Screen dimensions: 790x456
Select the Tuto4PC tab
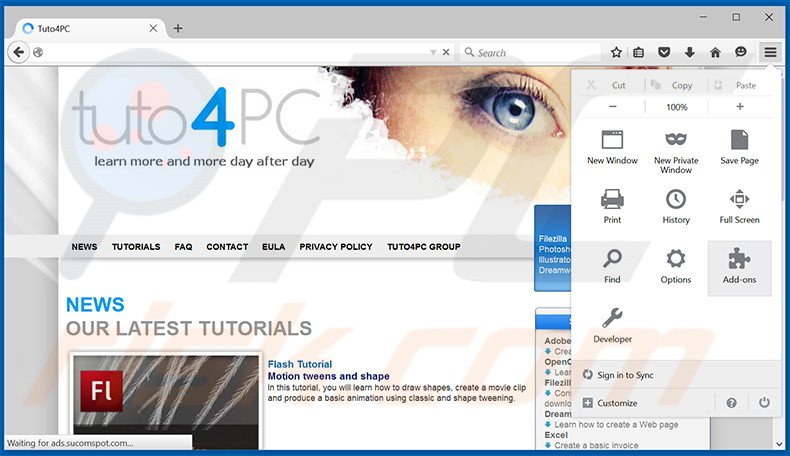click(91, 29)
